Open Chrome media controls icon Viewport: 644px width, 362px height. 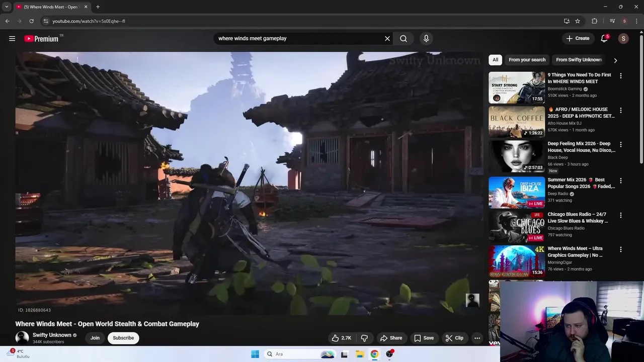[x=612, y=21]
